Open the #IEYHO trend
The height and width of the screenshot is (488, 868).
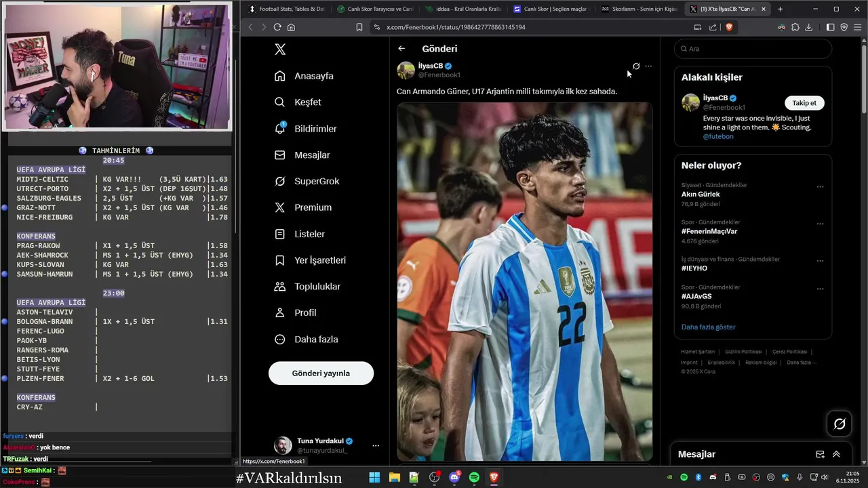(x=694, y=268)
